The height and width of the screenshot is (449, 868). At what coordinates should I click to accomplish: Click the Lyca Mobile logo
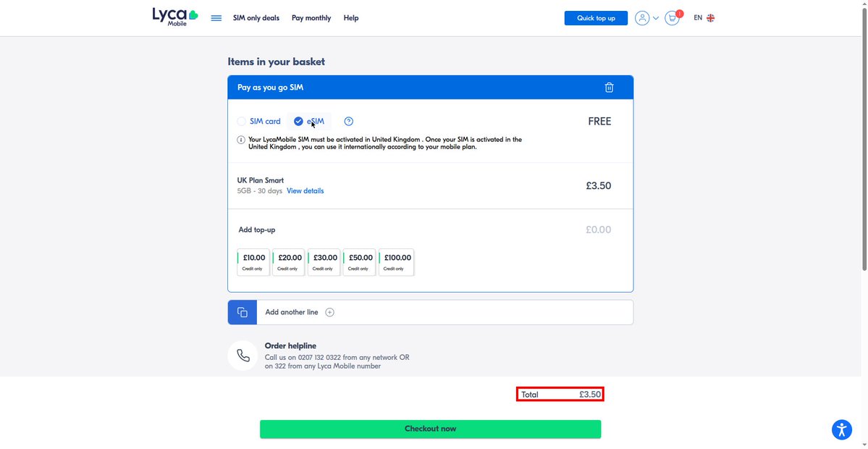(x=175, y=17)
